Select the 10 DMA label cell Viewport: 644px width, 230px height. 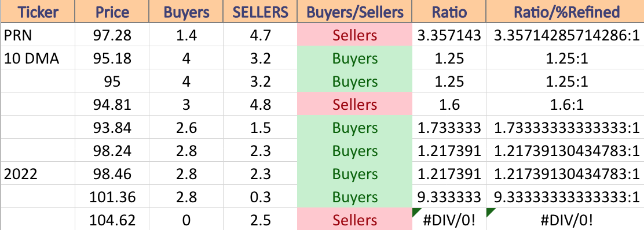tap(38, 58)
